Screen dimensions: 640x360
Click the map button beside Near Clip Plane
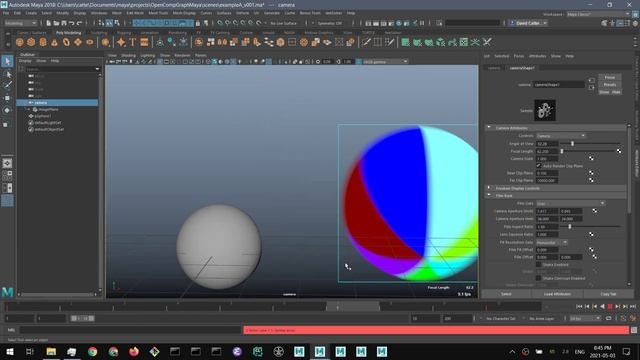(x=591, y=173)
